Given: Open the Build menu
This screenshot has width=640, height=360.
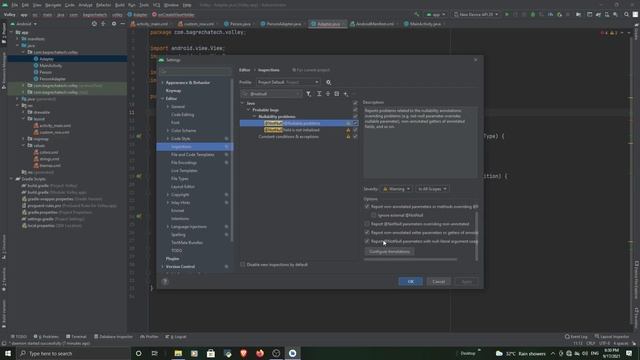Looking at the screenshot, I should point(120,5).
